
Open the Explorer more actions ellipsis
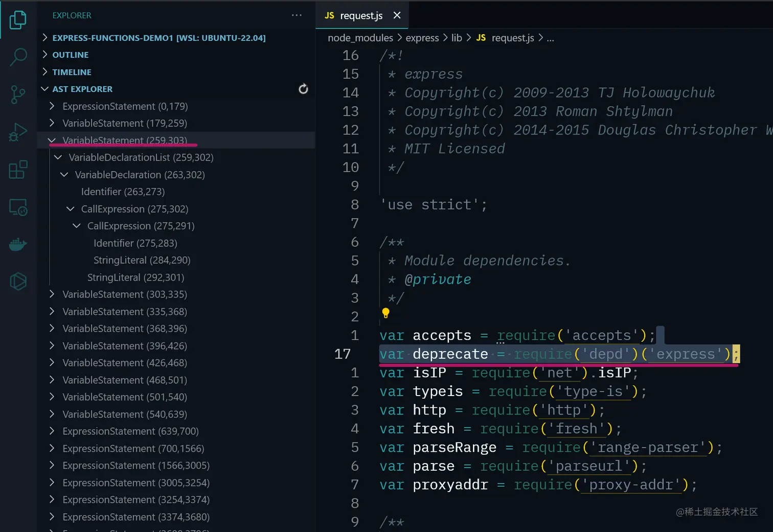tap(297, 15)
